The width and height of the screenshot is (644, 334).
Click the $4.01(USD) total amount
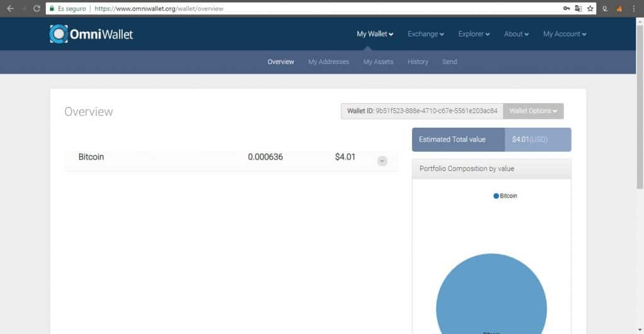pyautogui.click(x=530, y=139)
